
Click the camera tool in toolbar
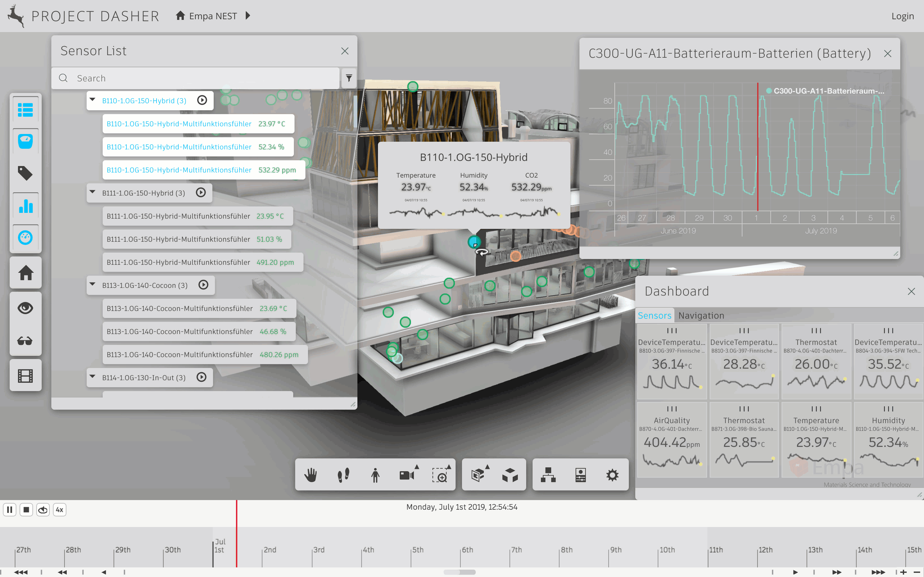[x=407, y=475]
